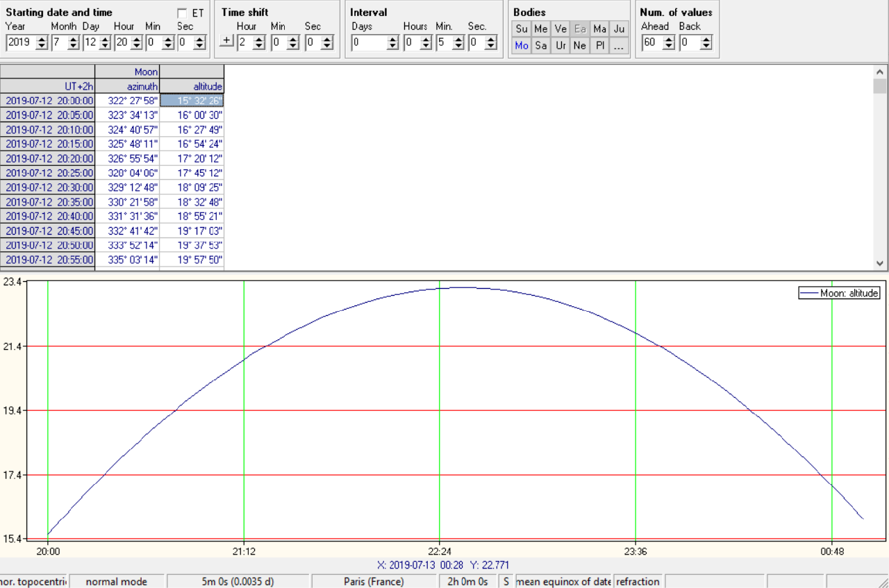889x588 pixels.
Task: Select altitude cell 15° 32' 26"
Action: [192, 101]
